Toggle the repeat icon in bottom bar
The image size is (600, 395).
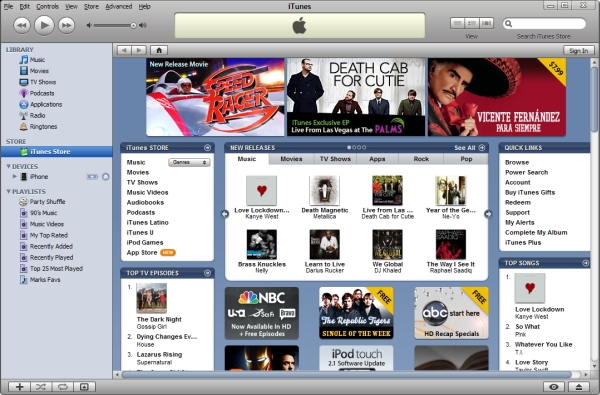point(62,387)
